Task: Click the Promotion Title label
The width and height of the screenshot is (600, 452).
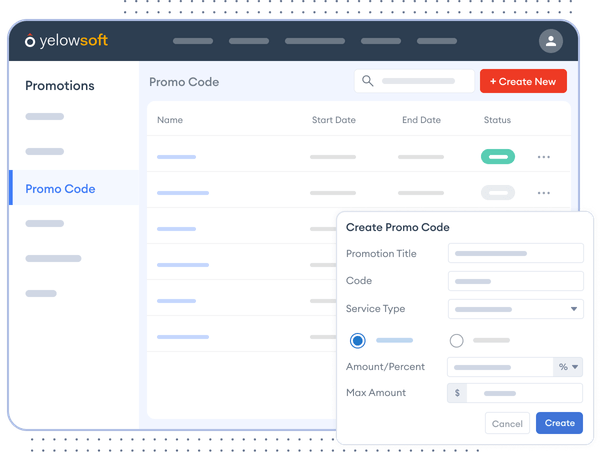Action: click(381, 253)
